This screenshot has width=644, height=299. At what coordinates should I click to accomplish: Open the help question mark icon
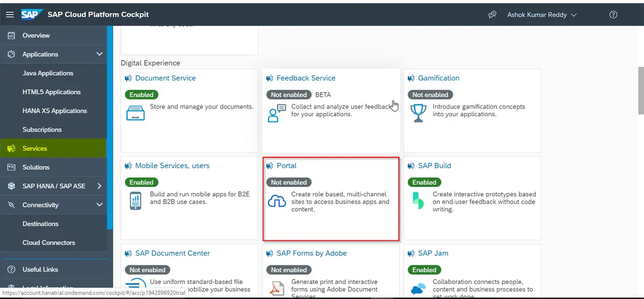click(x=613, y=15)
